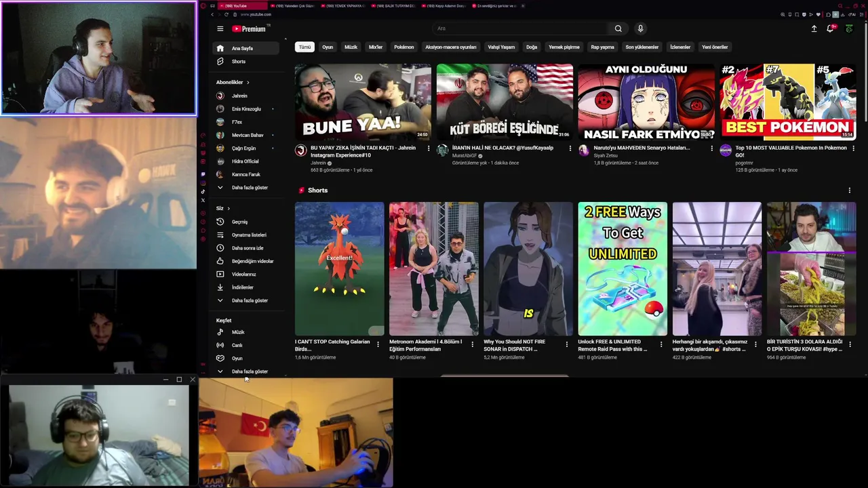Screen dimensions: 868x488
Task: Open three-dot menu for İRAN'IN HALİ video
Action: (x=570, y=148)
